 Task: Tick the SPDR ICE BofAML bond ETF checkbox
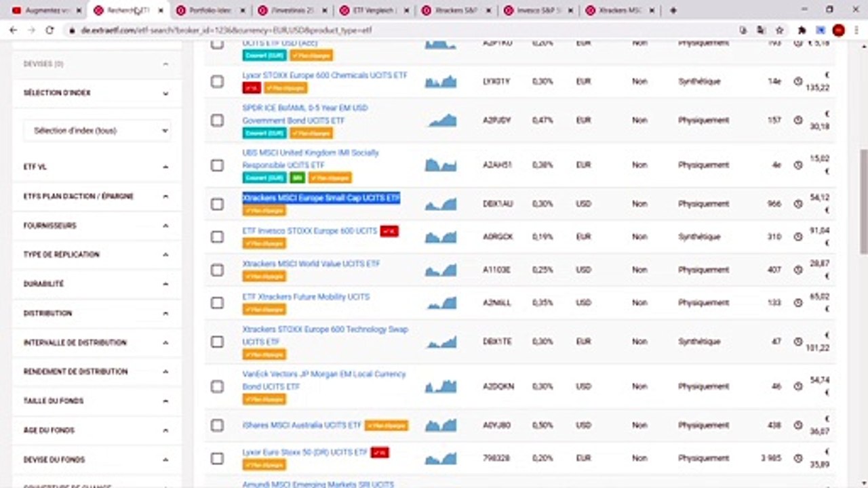[x=217, y=120]
